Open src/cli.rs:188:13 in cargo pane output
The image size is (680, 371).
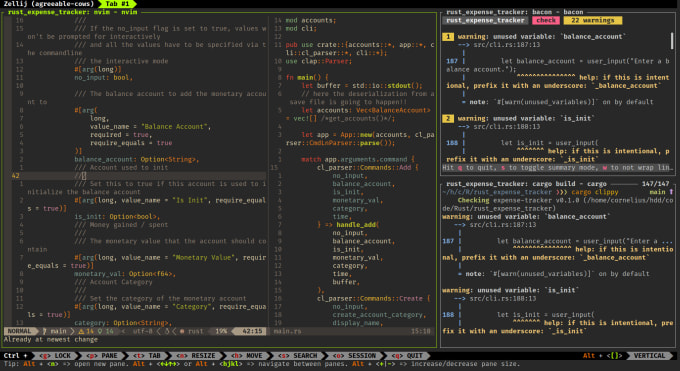(x=503, y=299)
